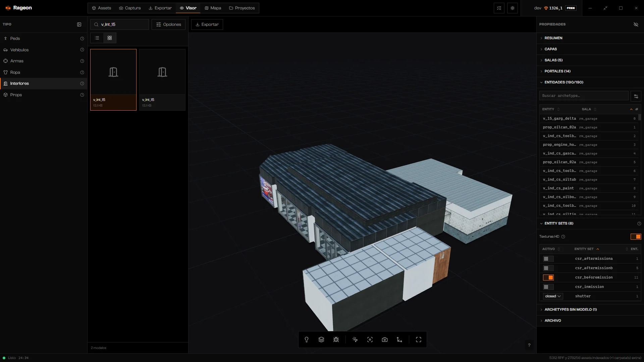This screenshot has height=362, width=644.
Task: Enable csr_inmission entity set
Action: [x=548, y=287]
